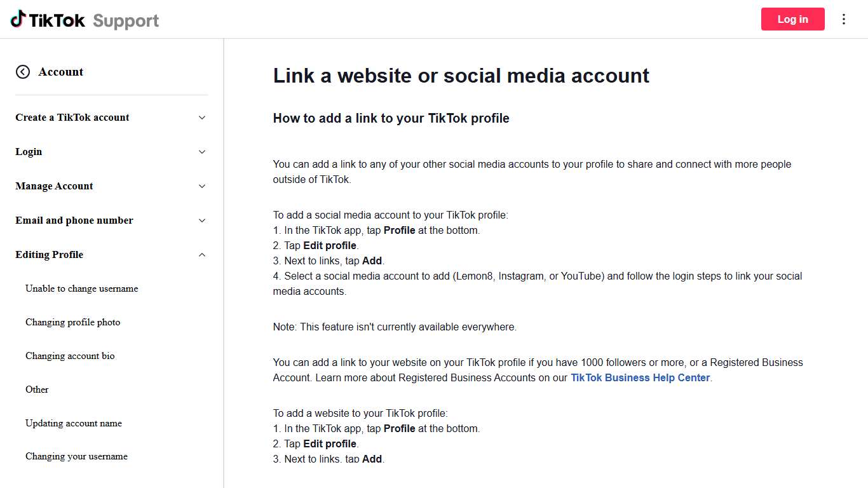Expand the Manage Account chevron

(202, 186)
